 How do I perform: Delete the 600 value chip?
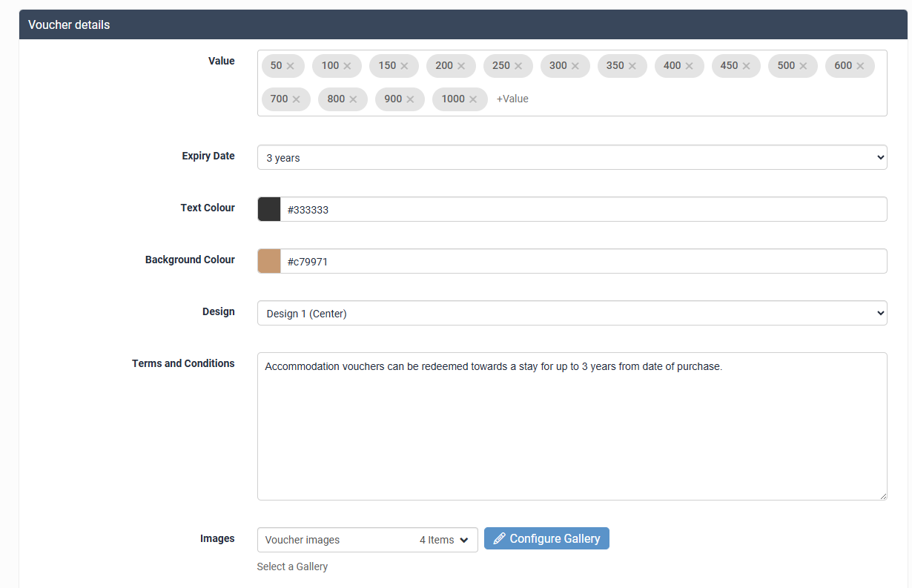(x=860, y=66)
